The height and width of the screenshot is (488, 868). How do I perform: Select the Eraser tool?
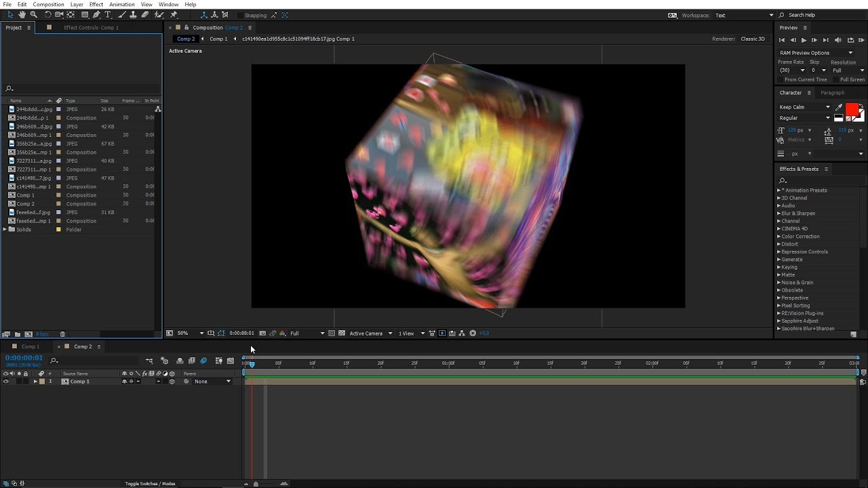click(145, 14)
